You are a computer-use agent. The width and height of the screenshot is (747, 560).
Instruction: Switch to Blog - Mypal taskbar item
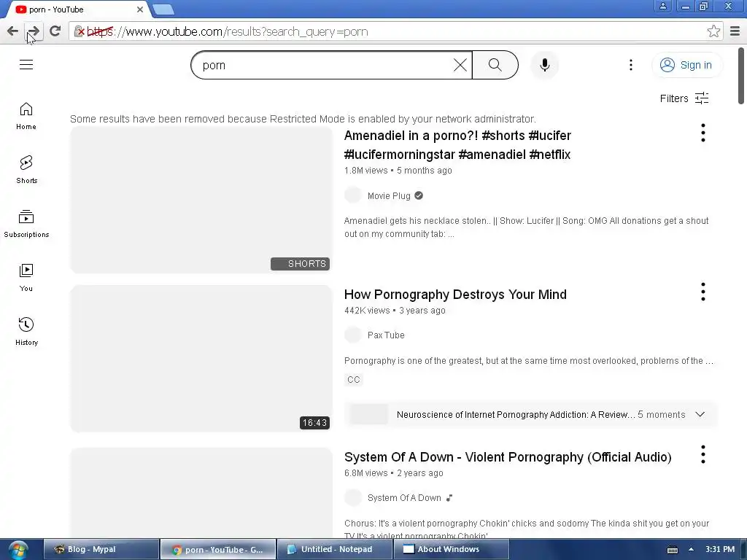(x=101, y=550)
